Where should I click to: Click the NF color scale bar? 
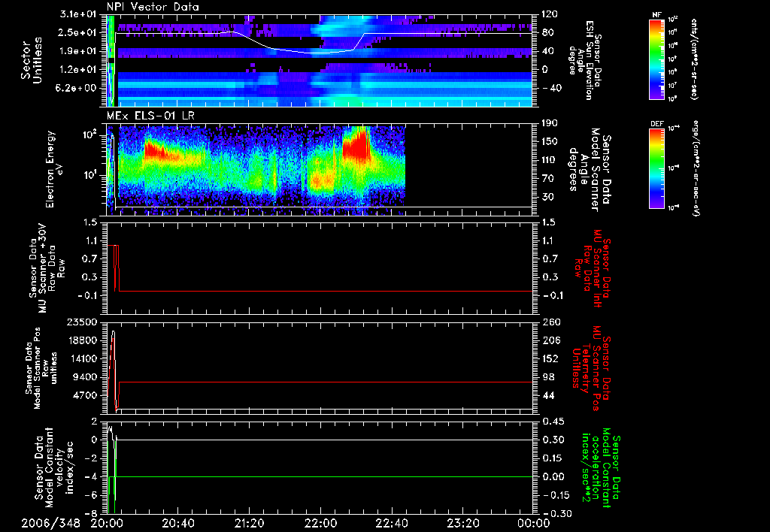[x=656, y=59]
